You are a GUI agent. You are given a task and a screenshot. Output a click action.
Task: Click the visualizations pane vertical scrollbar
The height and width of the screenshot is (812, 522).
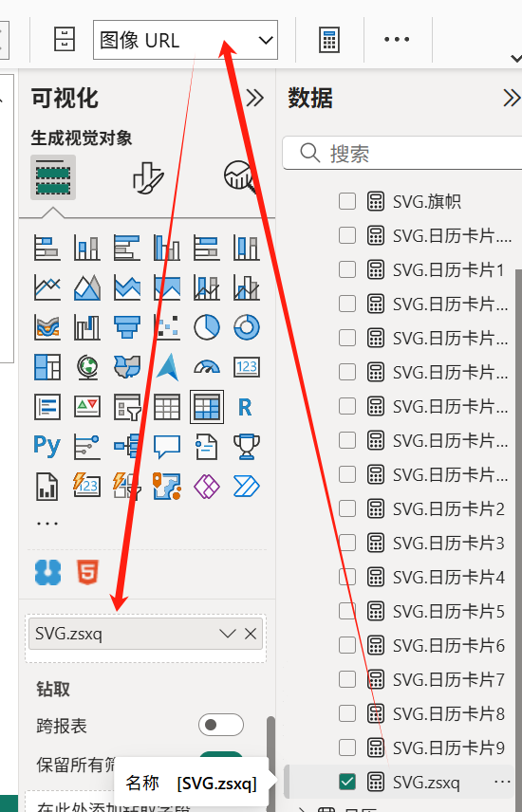(x=270, y=764)
